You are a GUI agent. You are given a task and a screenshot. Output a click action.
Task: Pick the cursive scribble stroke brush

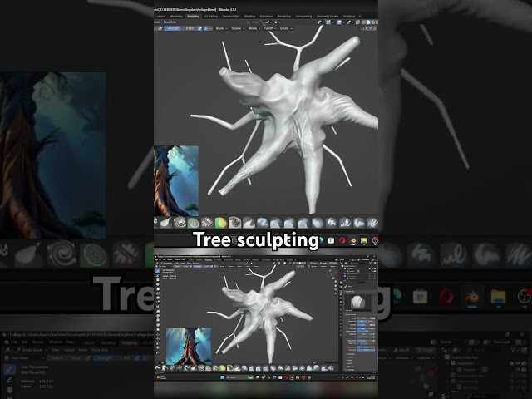pyautogui.click(x=345, y=223)
